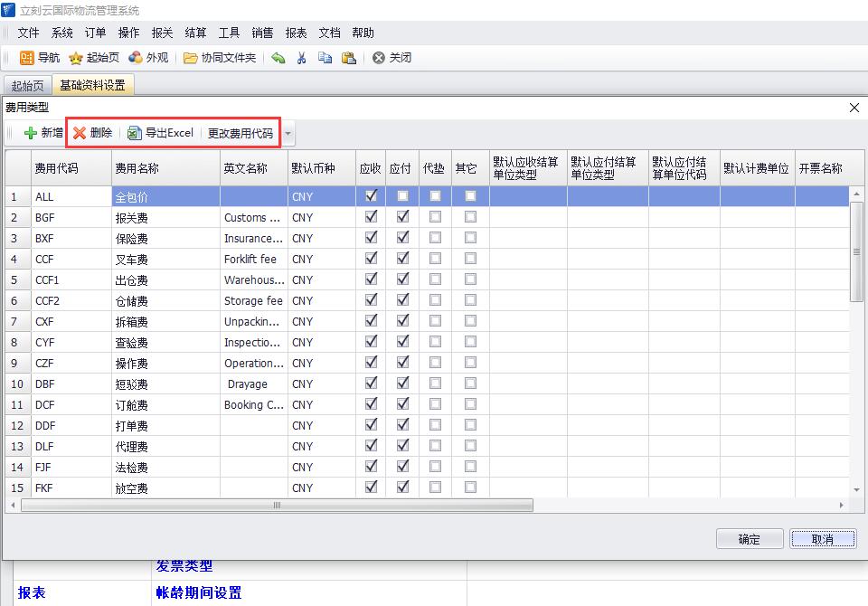Screen dimensions: 868x606
Task: Click the 导航 navigation toolbar icon
Action: 27,58
